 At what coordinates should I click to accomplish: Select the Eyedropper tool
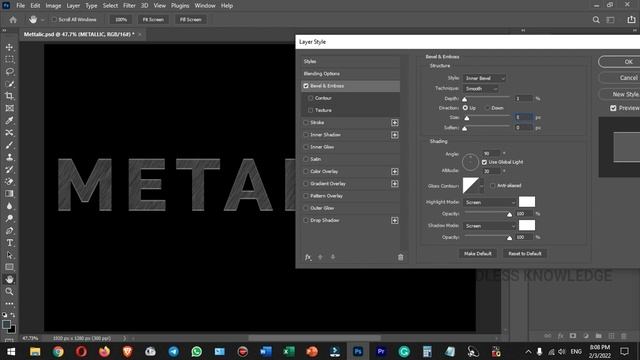[x=9, y=120]
